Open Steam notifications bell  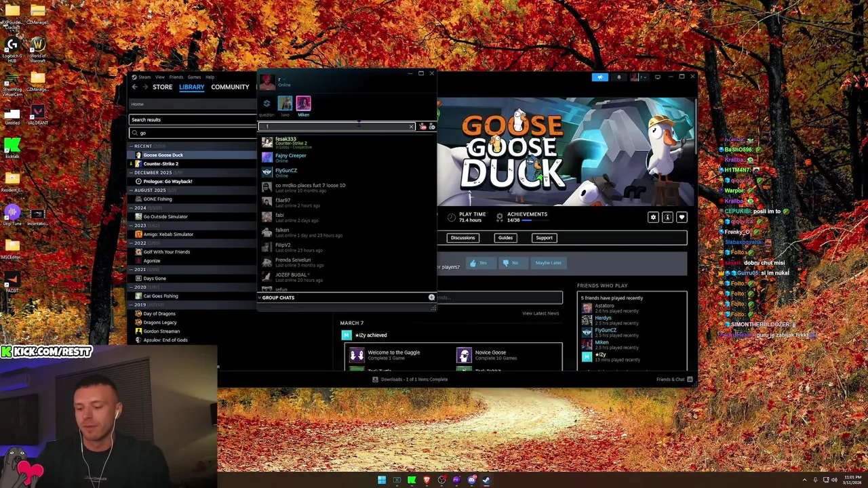pyautogui.click(x=618, y=77)
